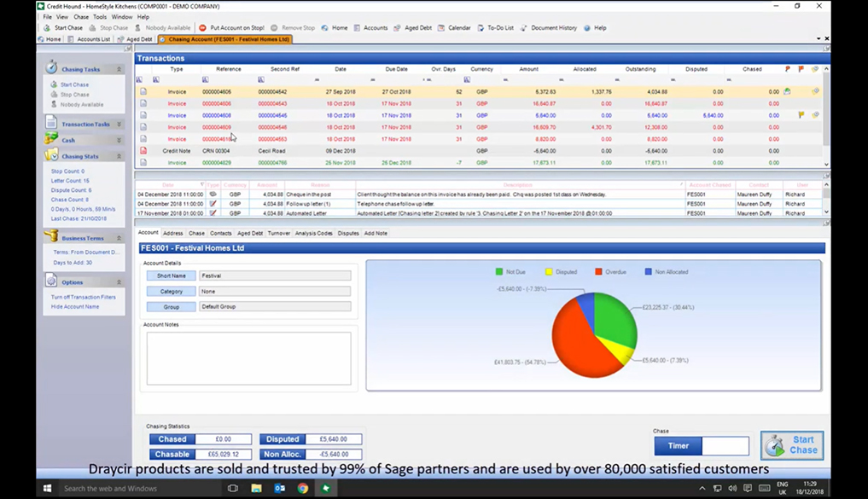This screenshot has height=499, width=868.
Task: Switch to the Accounts List document tab
Action: tap(89, 39)
